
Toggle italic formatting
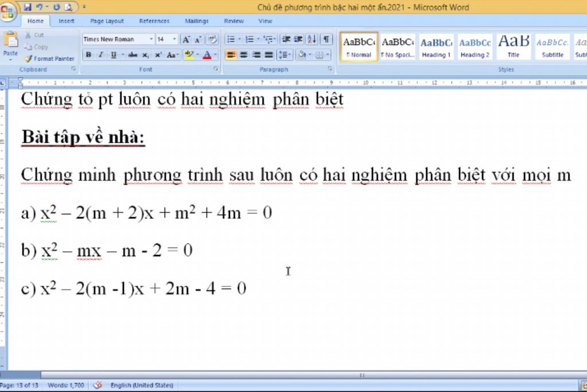(x=101, y=55)
